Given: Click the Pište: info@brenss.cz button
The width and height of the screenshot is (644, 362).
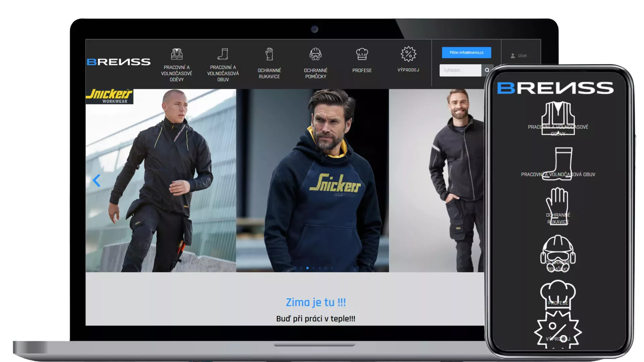Looking at the screenshot, I should pyautogui.click(x=466, y=53).
